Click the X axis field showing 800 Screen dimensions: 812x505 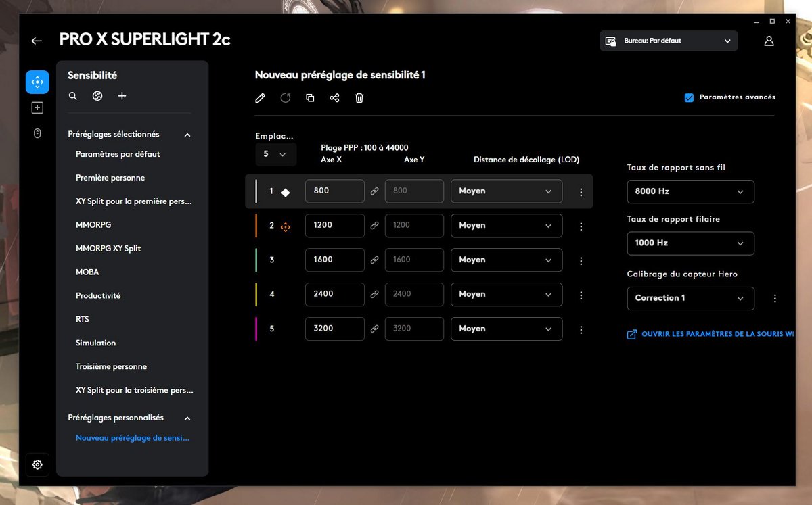pos(335,191)
